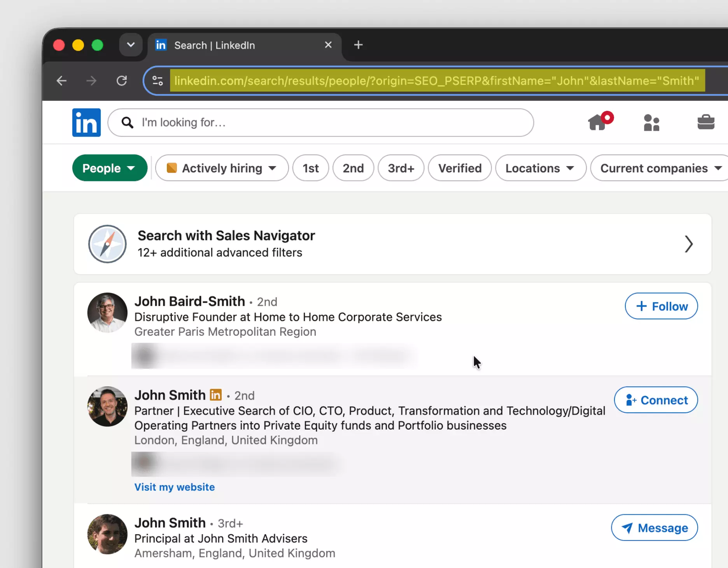Click the Sales Navigator compass icon
The width and height of the screenshot is (728, 568).
[107, 244]
